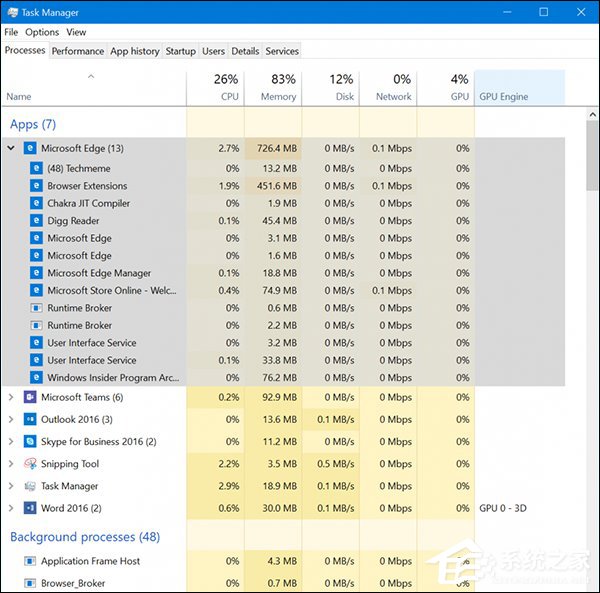Click the Browser_Broker process icon

pyautogui.click(x=30, y=583)
